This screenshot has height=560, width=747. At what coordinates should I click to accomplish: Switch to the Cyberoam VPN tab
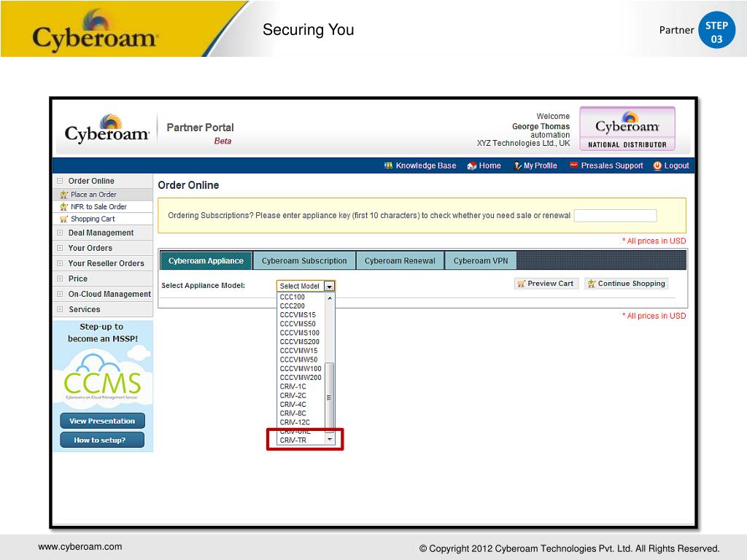[x=481, y=261]
